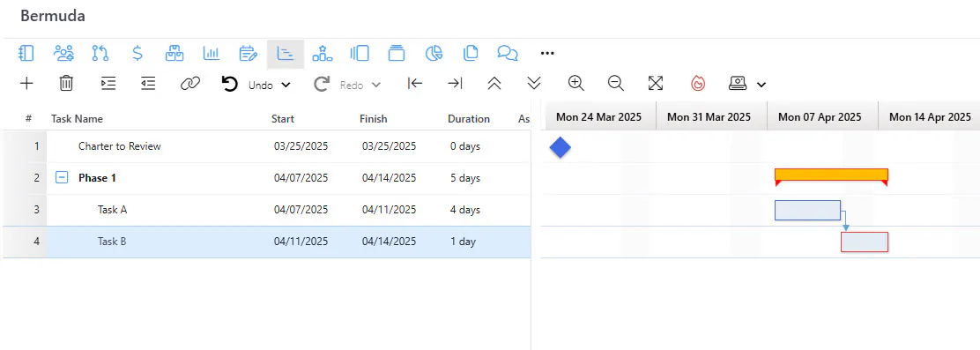Click Task B duration 1 day
980x350 pixels.
point(464,242)
